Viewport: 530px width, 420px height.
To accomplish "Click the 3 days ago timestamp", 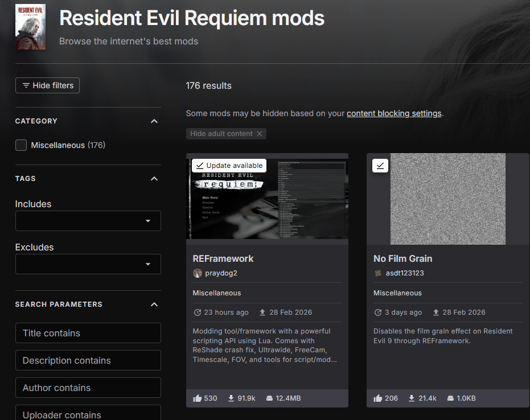I will [x=403, y=312].
